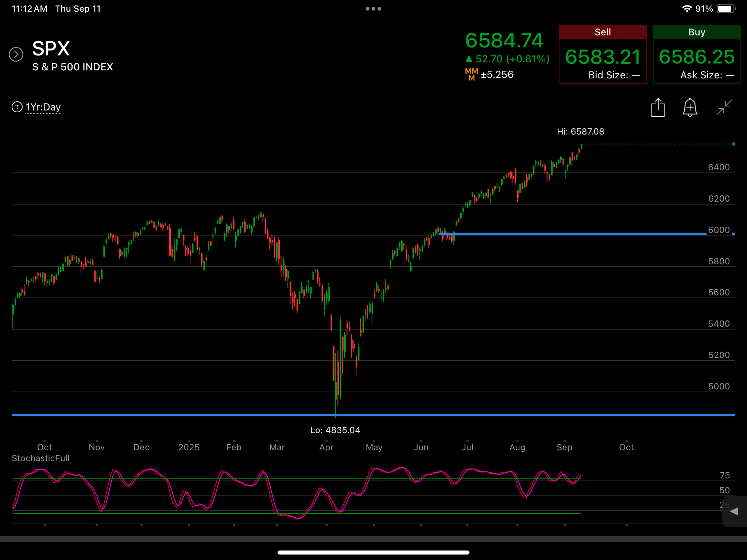Open the circled chevron next to SPX
This screenshot has height=560, width=747.
click(16, 54)
